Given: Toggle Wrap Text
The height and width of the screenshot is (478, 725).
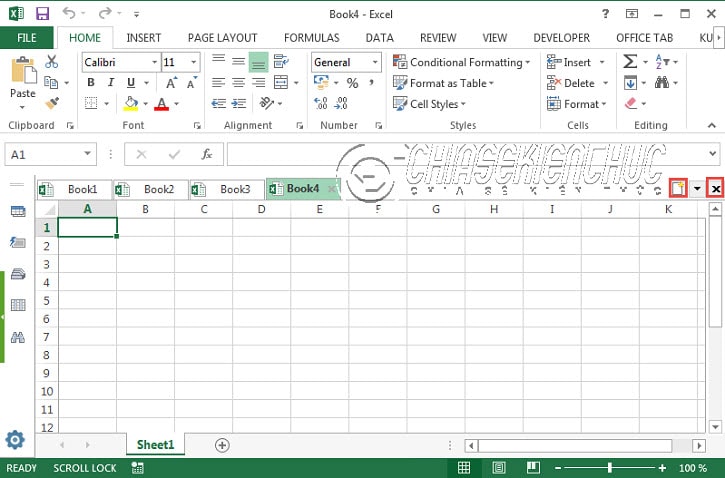Looking at the screenshot, I should tap(281, 61).
